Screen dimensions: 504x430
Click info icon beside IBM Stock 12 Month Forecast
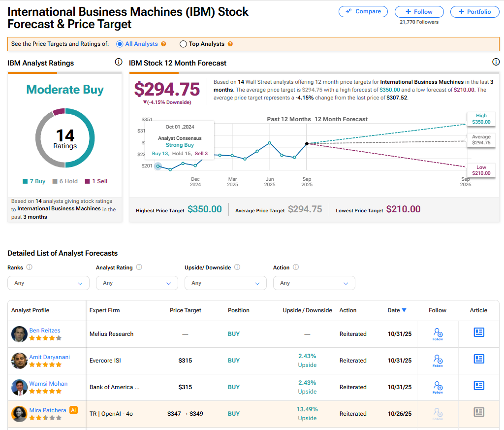pyautogui.click(x=496, y=62)
